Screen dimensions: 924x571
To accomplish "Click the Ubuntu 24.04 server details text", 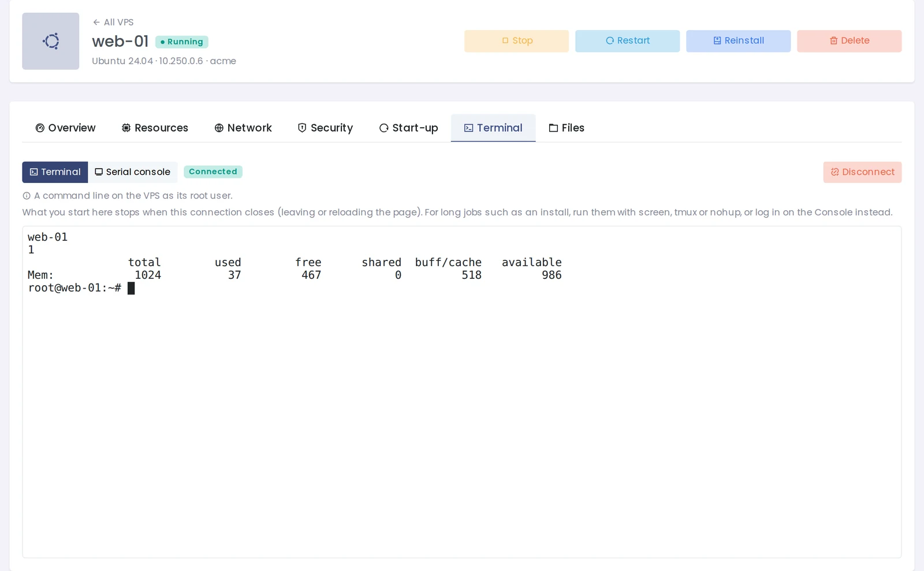I will [x=164, y=61].
